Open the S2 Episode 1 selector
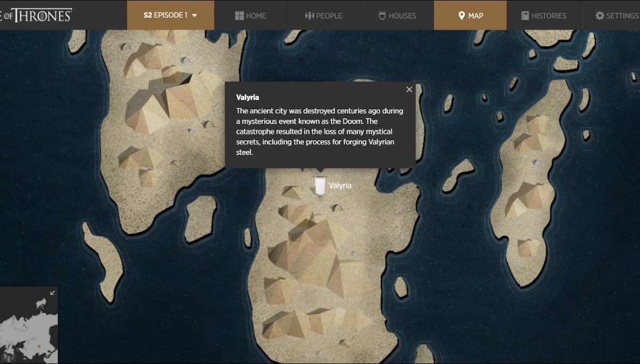640x364 pixels. [170, 15]
